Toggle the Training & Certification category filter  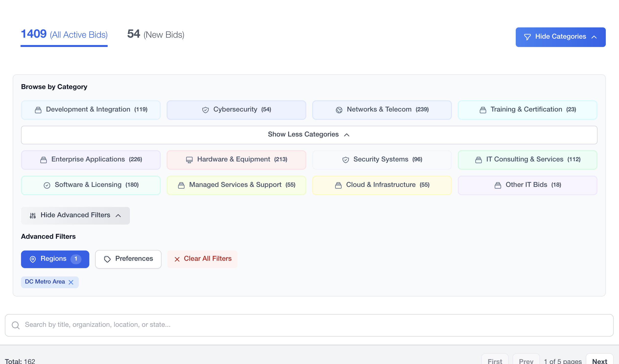(527, 110)
